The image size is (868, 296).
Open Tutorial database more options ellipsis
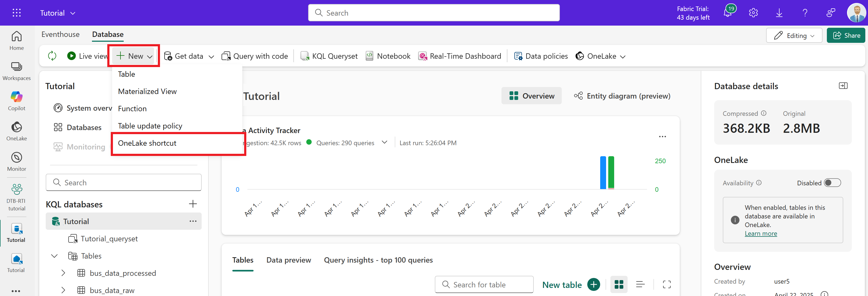click(193, 221)
